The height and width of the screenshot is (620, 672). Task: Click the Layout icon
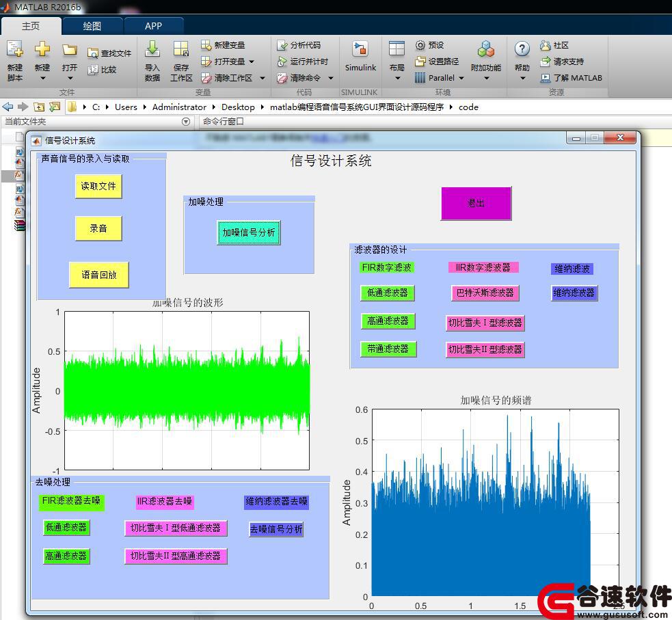397,49
